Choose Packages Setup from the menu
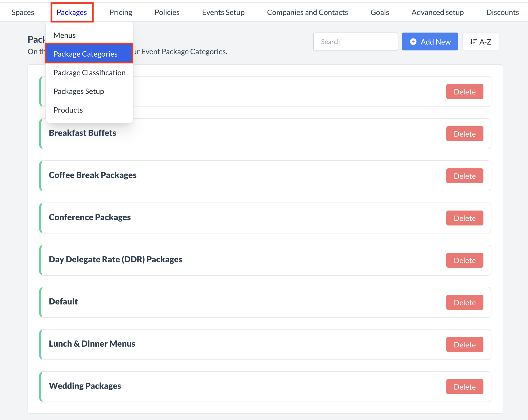Image resolution: width=528 pixels, height=420 pixels. [79, 91]
